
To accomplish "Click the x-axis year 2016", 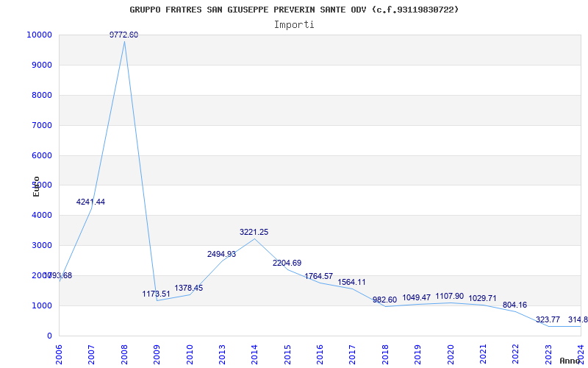I will pyautogui.click(x=320, y=355).
